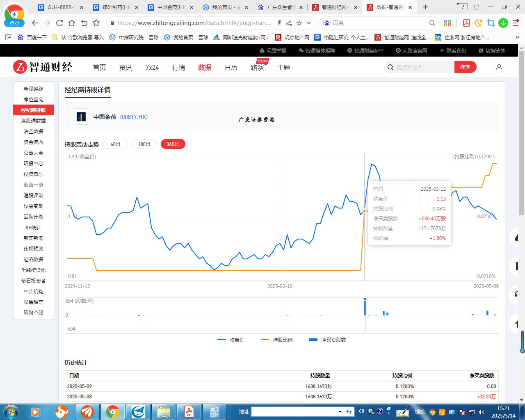Screen dimensions: 525x420
Task: Click the magnifier icon in Baidu search box
Action: coord(432,23)
